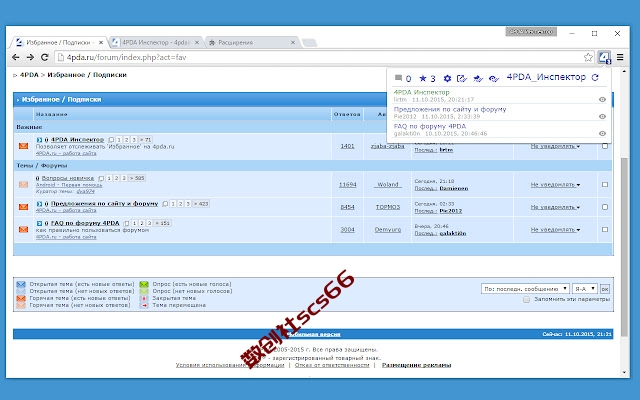Close the Расширения tab
The width and height of the screenshot is (640, 400).
point(293,42)
